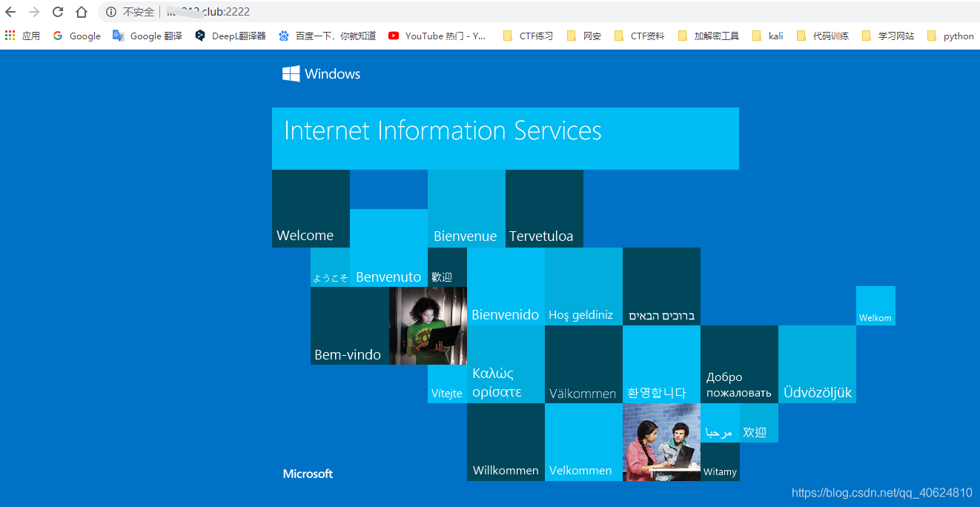The height and width of the screenshot is (507, 980).
Task: Click the Bem-vindo tile
Action: click(349, 325)
